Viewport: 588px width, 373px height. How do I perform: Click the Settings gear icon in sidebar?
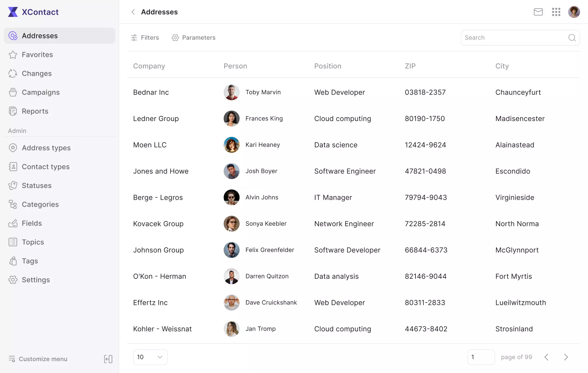click(x=13, y=280)
